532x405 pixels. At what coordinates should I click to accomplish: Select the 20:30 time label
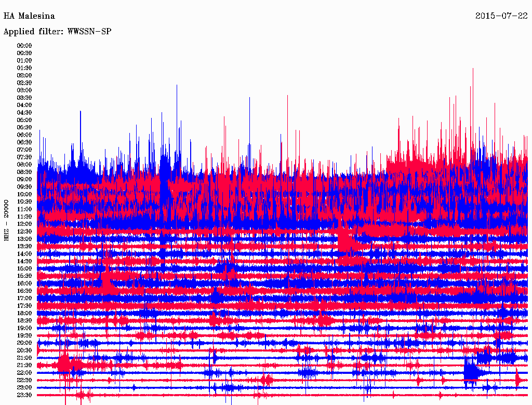coord(24,350)
